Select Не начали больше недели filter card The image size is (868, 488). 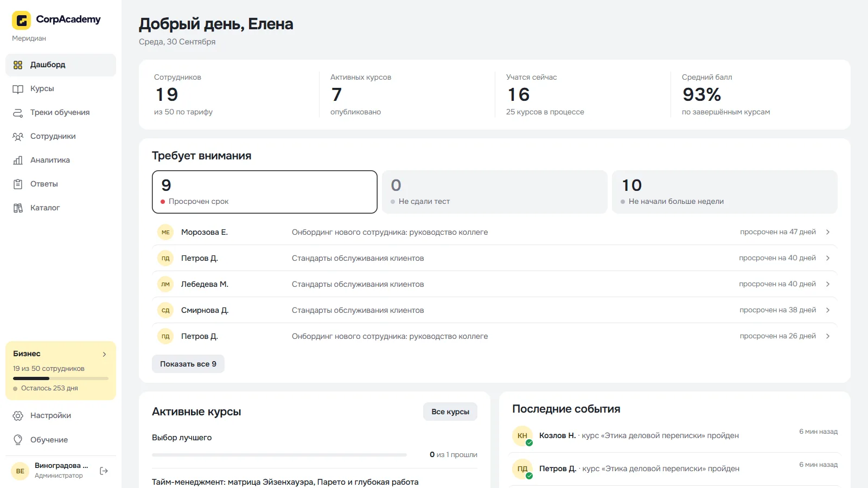pyautogui.click(x=725, y=192)
